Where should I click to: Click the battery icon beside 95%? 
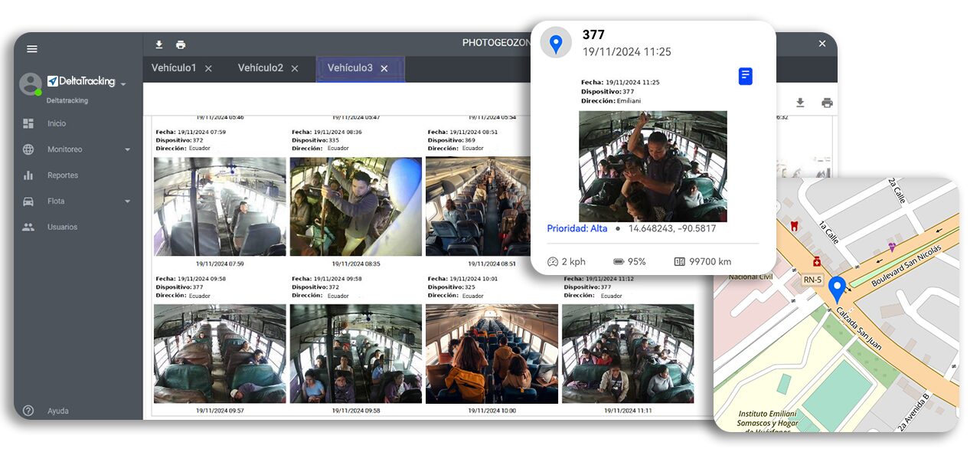point(619,262)
